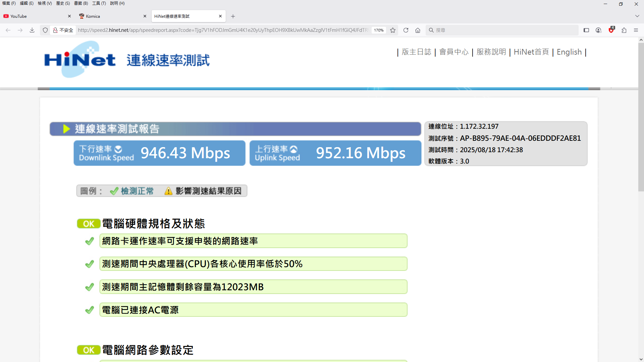Expand the list all tabs chevron
644x362 pixels.
tap(637, 16)
